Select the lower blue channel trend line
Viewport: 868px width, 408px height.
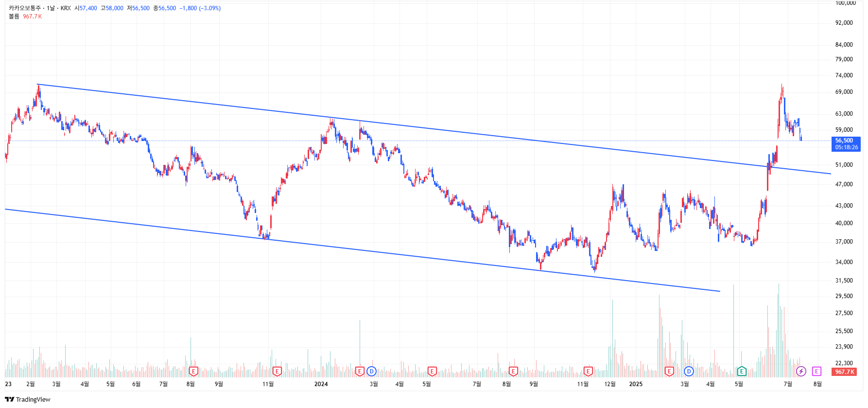[362, 250]
